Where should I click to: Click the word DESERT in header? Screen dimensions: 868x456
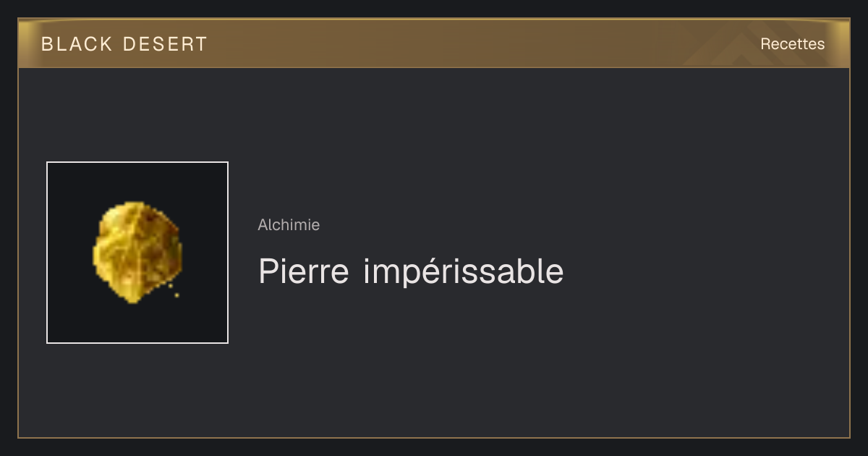[165, 44]
